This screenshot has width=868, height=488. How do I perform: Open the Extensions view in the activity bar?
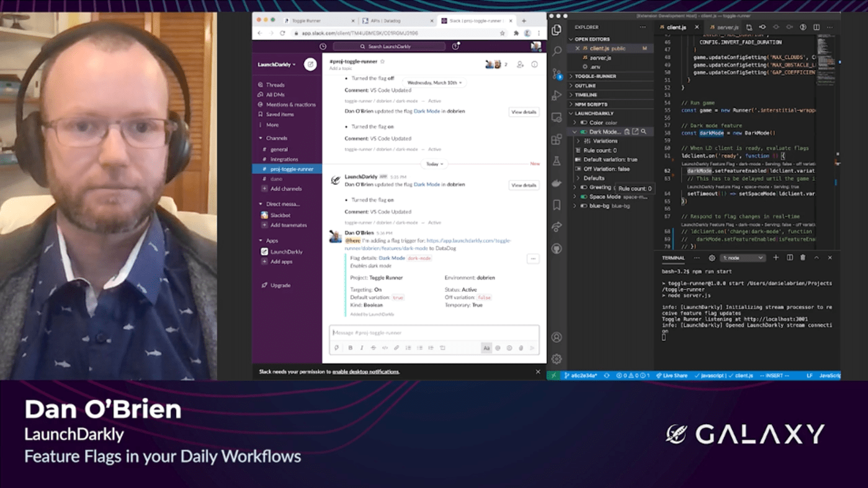(557, 140)
